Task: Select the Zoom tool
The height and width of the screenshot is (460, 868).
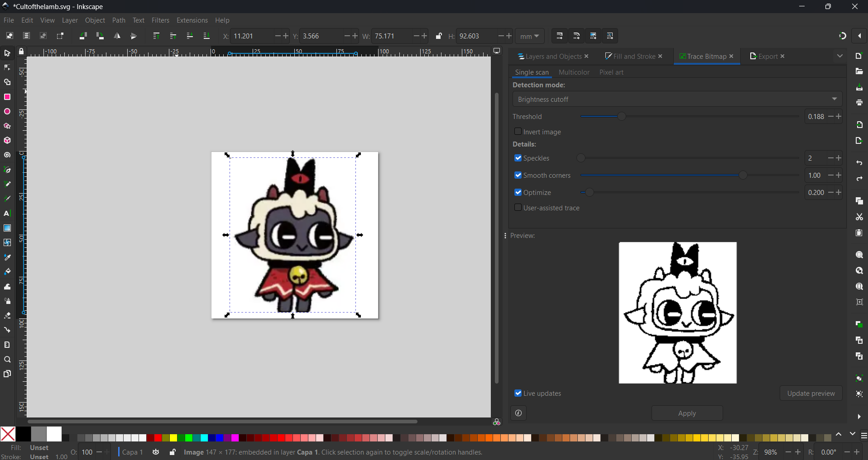Action: [x=7, y=360]
